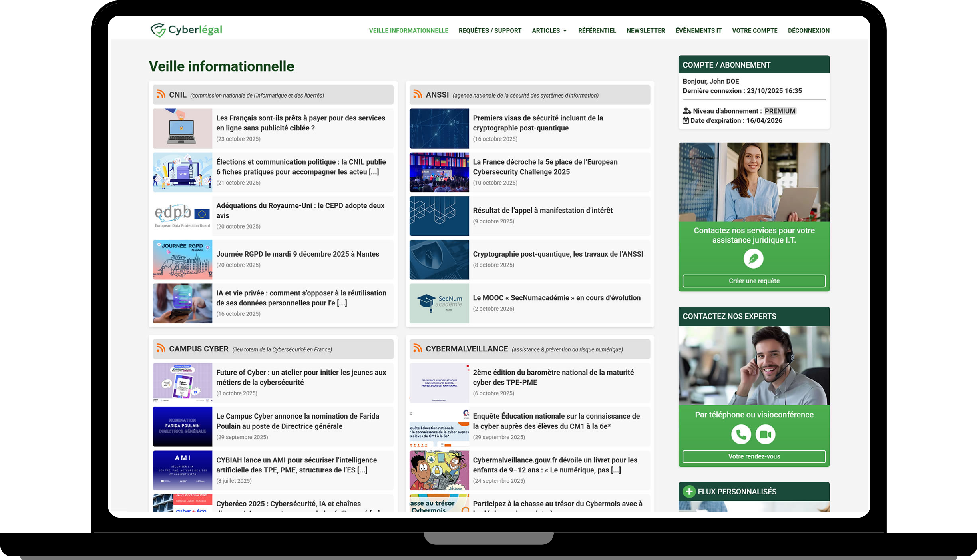Click the AMI blue banner thumbnail
The height and width of the screenshot is (560, 977).
pyautogui.click(x=182, y=470)
